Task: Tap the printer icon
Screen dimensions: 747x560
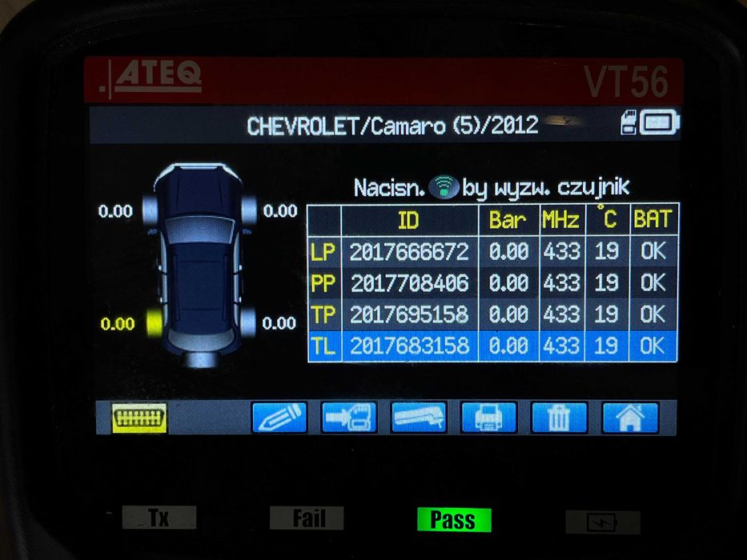Action: tap(488, 418)
